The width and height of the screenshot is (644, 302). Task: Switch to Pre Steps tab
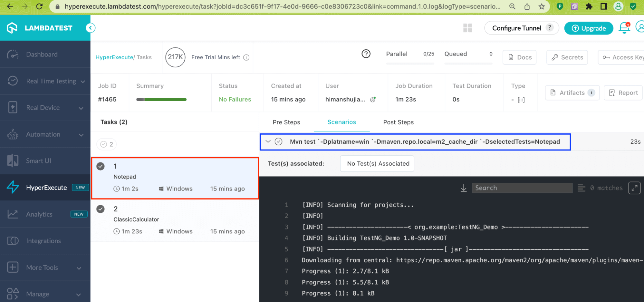point(286,122)
